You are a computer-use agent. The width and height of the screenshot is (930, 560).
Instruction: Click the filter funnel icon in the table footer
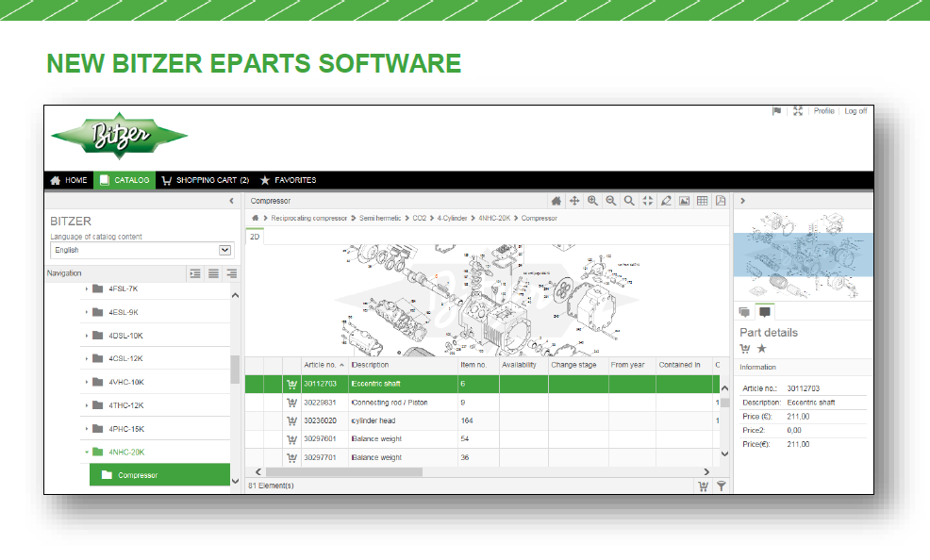722,486
